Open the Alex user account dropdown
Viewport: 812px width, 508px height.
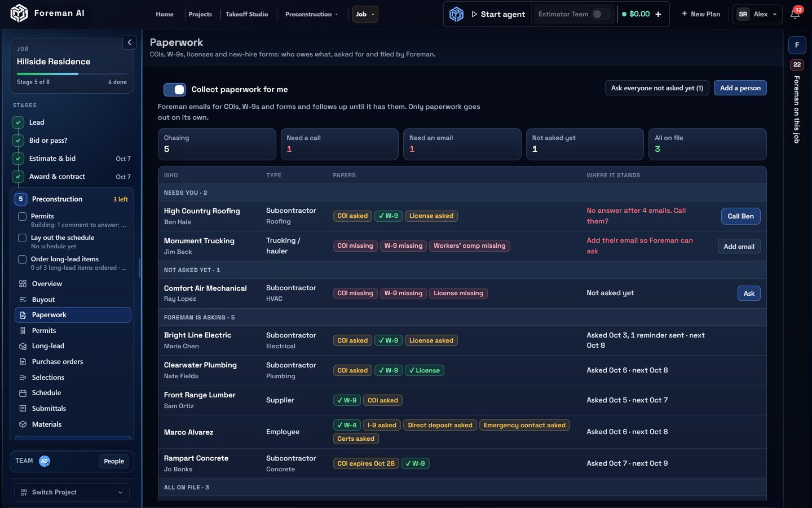757,14
